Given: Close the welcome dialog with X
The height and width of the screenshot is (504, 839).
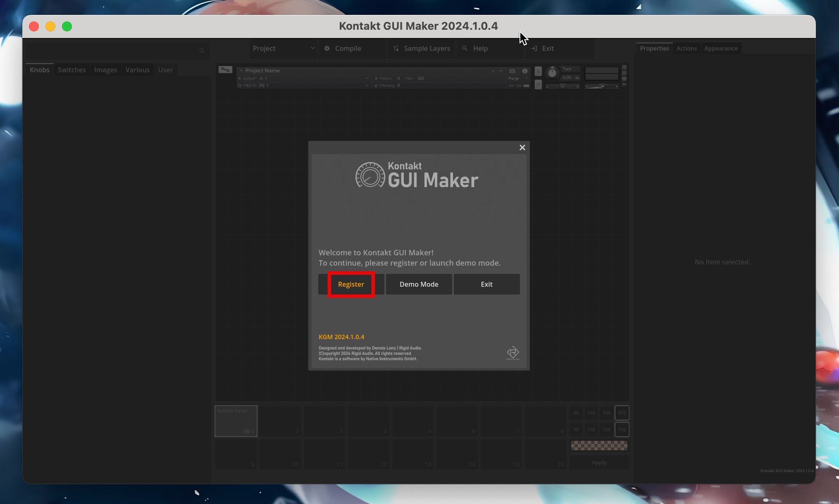Looking at the screenshot, I should (x=522, y=147).
